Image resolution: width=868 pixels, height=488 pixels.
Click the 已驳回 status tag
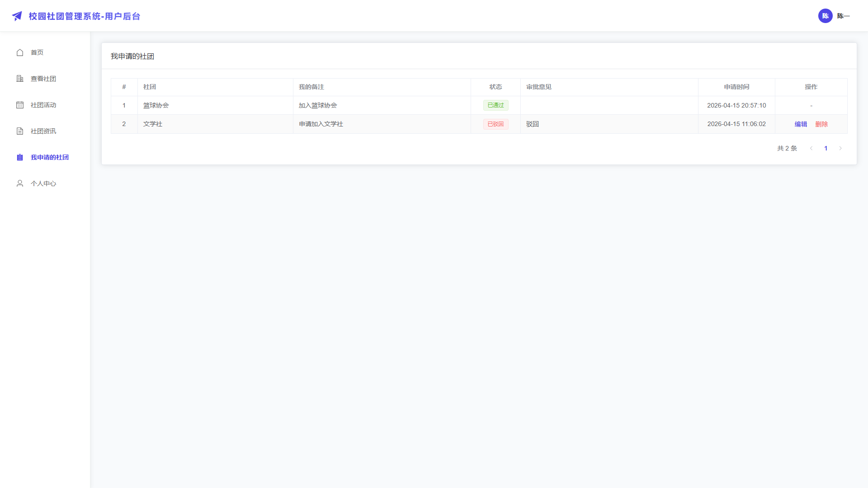coord(496,124)
